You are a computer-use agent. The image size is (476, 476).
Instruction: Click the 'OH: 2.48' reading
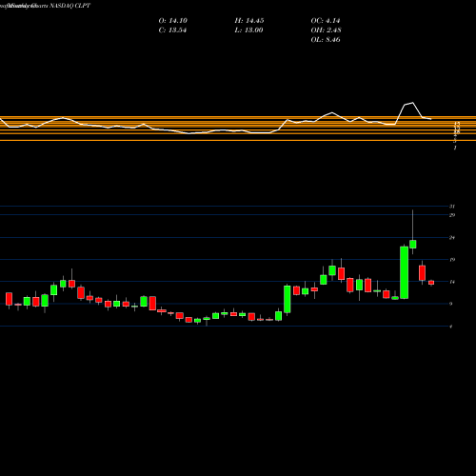[x=327, y=30]
